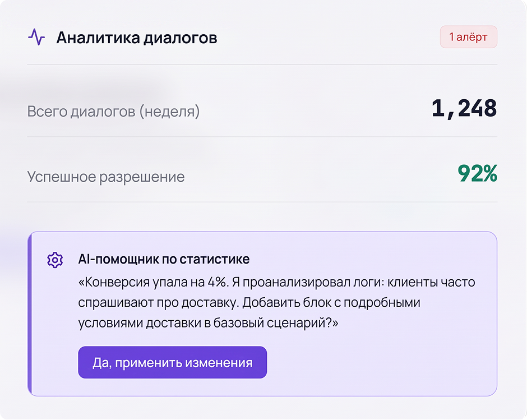527x420 pixels.
Task: Click the pulse analytics icon
Action: coord(36,37)
